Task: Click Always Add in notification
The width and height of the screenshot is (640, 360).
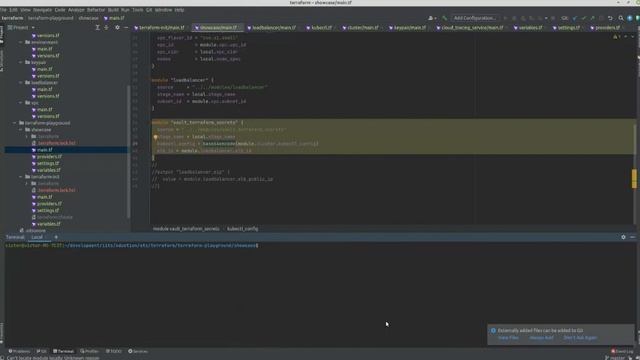Action: coord(542,338)
